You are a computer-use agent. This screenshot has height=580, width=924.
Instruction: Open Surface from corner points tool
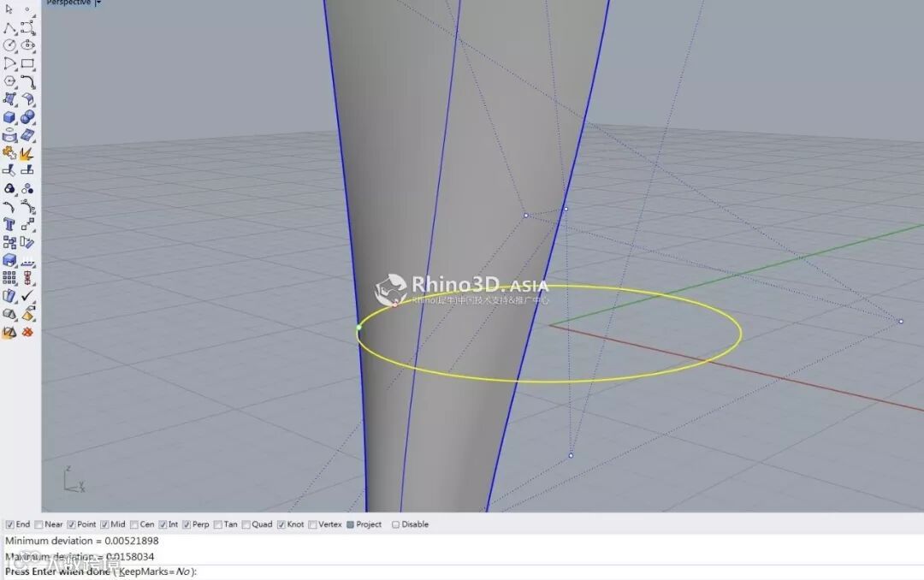pyautogui.click(x=9, y=99)
